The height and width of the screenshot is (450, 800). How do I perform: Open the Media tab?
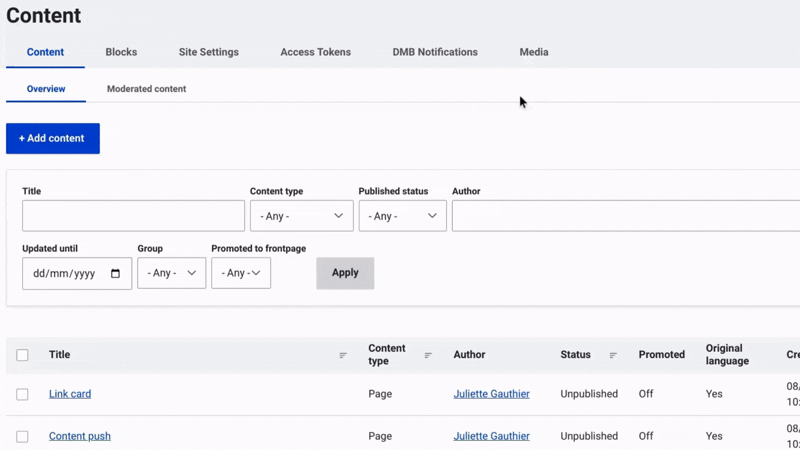[534, 52]
